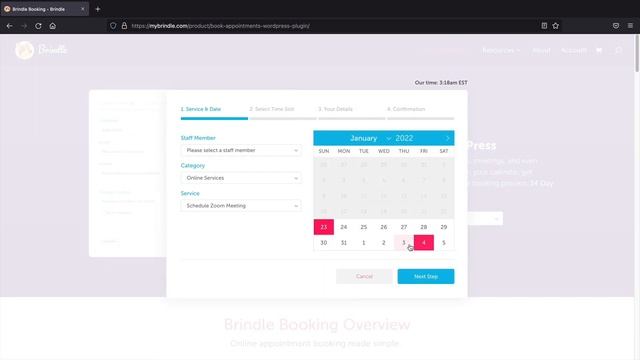
Task: Select highlighted date 4 in calendar
Action: (424, 242)
